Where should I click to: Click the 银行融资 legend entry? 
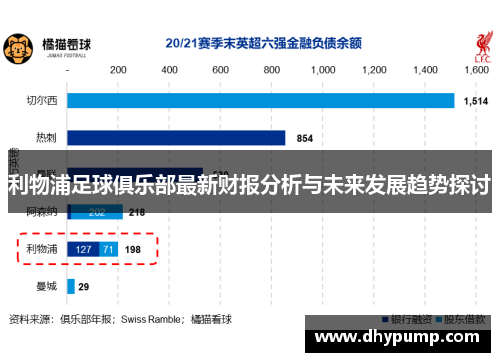point(407,320)
